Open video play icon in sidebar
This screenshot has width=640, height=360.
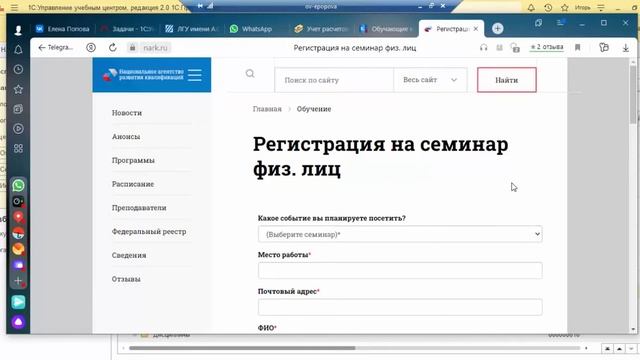[18, 129]
